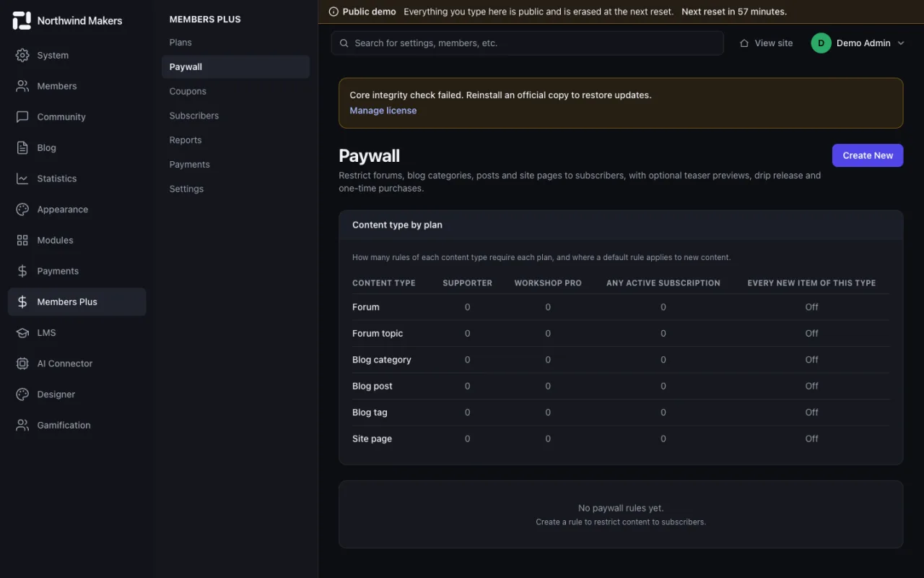This screenshot has width=924, height=578.
Task: Click the Site page row label
Action: 372,439
